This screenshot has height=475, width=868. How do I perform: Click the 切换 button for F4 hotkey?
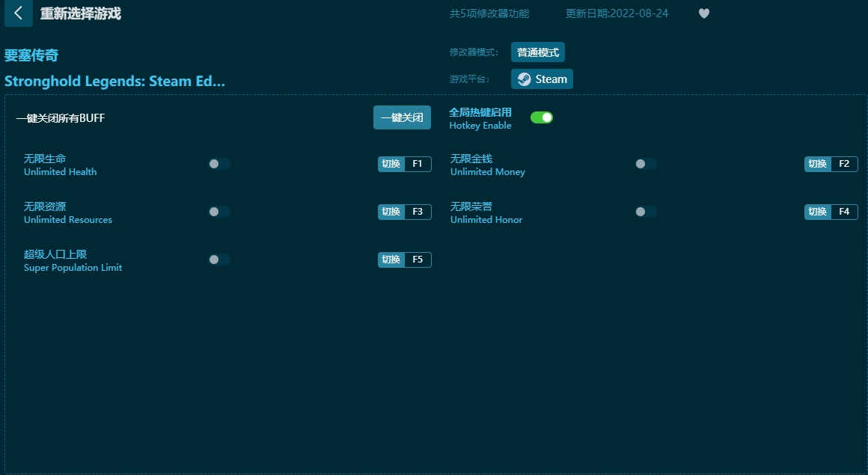tap(817, 212)
